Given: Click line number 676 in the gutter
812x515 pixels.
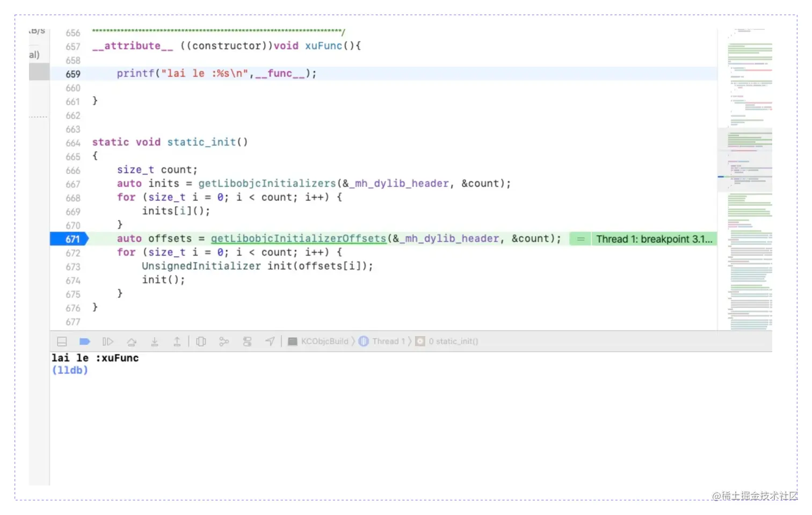Looking at the screenshot, I should pos(73,308).
